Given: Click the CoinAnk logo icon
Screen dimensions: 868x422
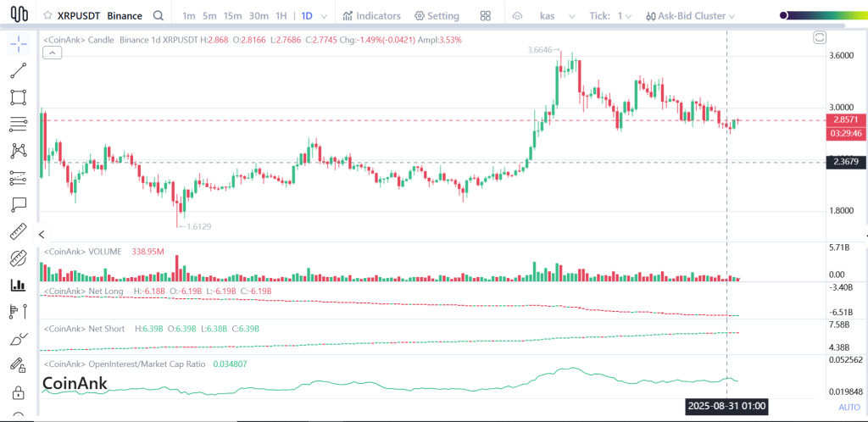Looking at the screenshot, I should pos(19,14).
